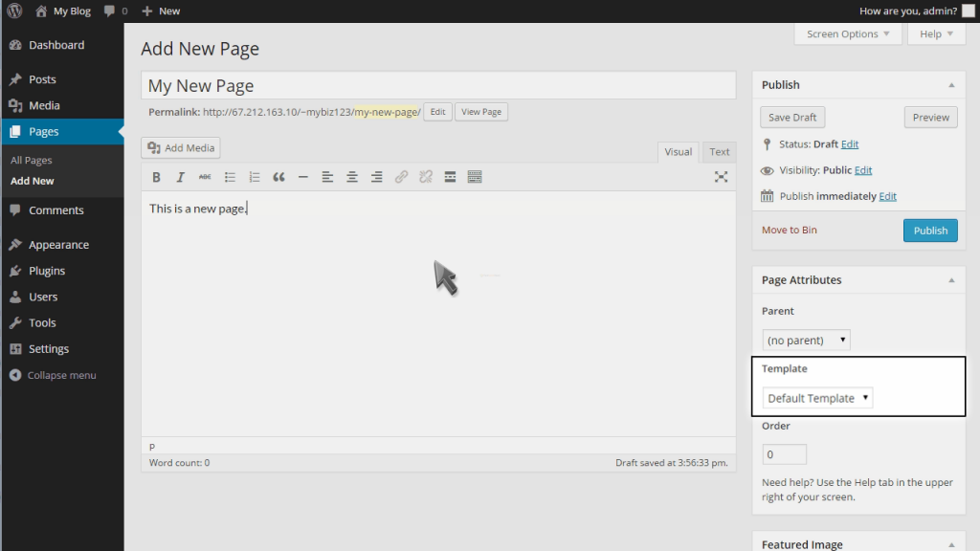Select the Strikethrough tool
The image size is (980, 551).
204,176
